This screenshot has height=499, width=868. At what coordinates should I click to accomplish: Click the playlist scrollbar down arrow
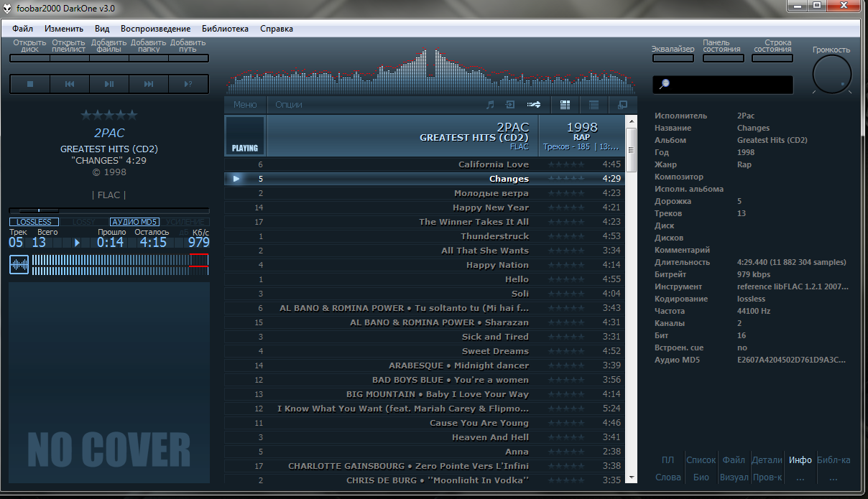pos(632,477)
